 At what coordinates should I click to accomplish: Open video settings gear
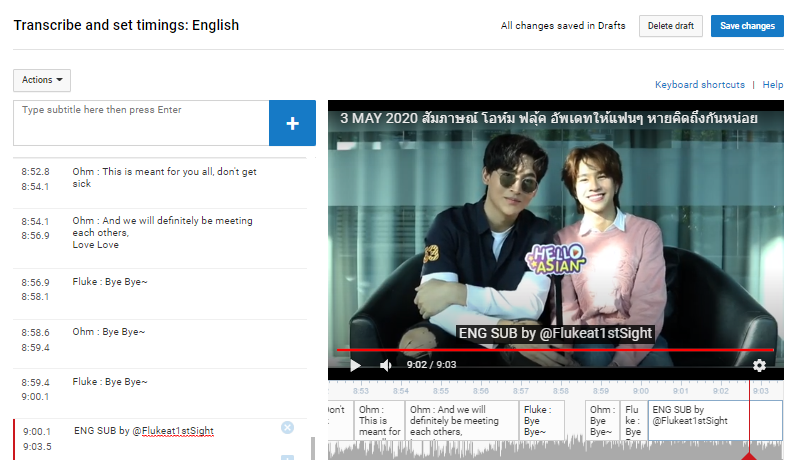point(759,365)
